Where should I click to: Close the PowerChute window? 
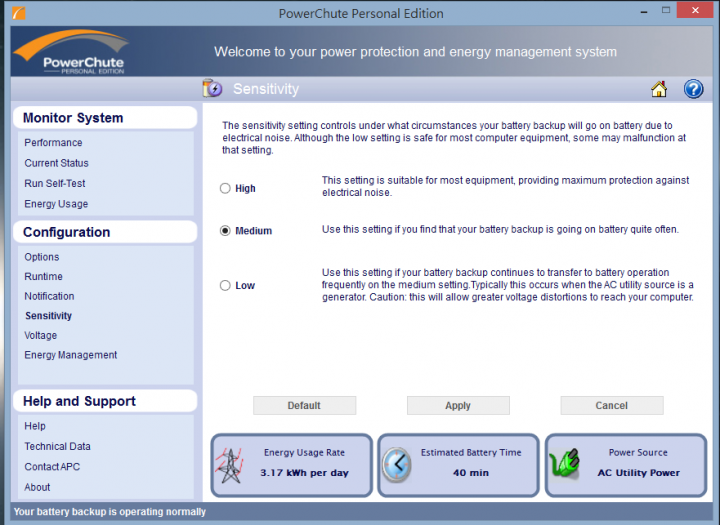pos(695,11)
